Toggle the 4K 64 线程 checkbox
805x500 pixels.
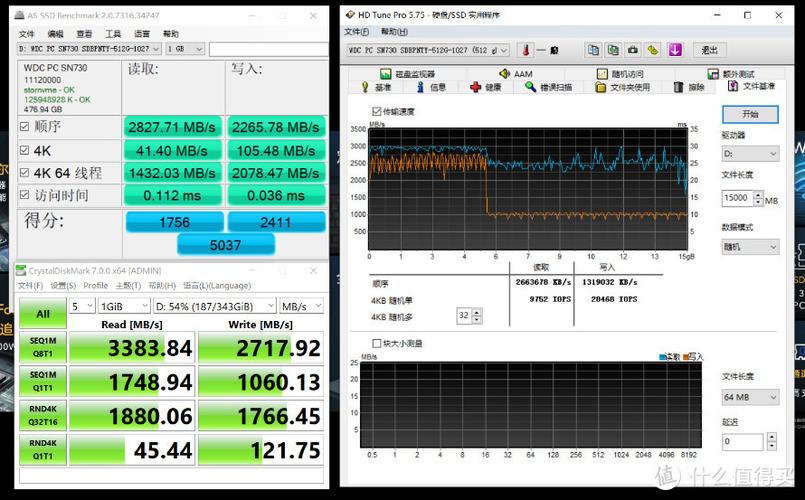coord(25,172)
